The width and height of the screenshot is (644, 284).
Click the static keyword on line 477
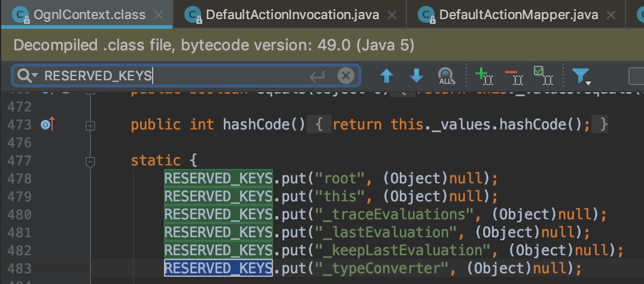pyautogui.click(x=156, y=161)
